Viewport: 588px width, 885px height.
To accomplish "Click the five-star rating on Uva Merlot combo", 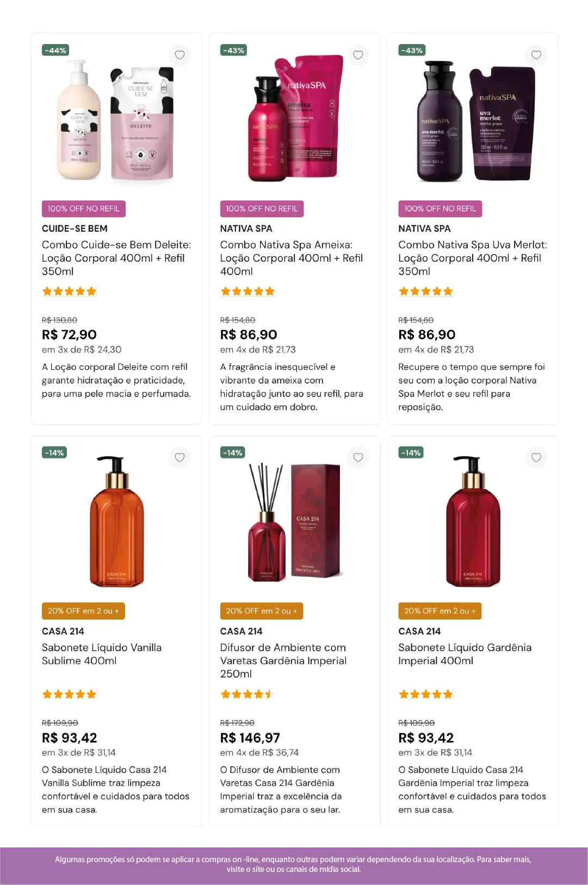I will coord(425,292).
